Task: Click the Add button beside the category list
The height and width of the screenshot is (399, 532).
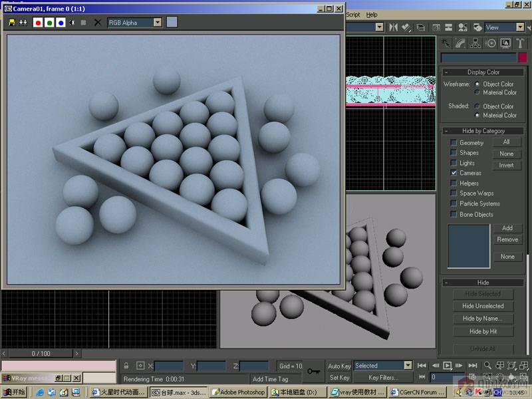Action: point(507,228)
